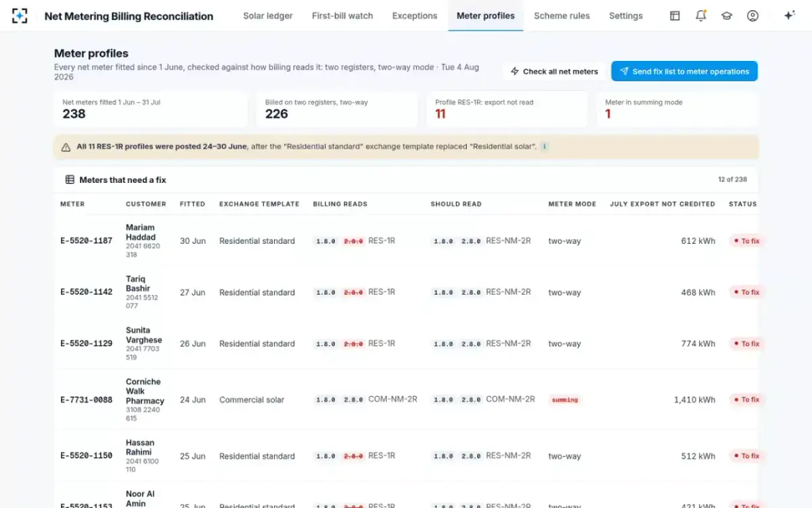Sort by the Customer column header
The image size is (812, 508).
145,204
